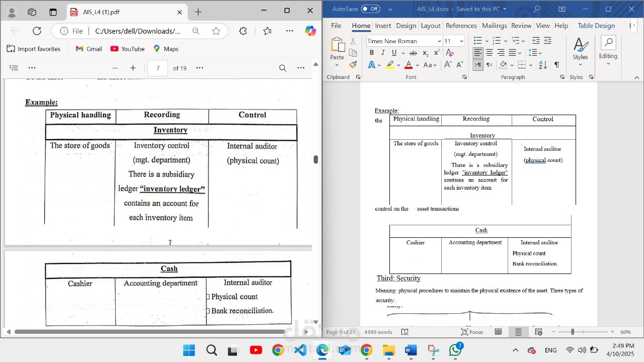
Task: Clear all formatting in Word
Action: [450, 53]
